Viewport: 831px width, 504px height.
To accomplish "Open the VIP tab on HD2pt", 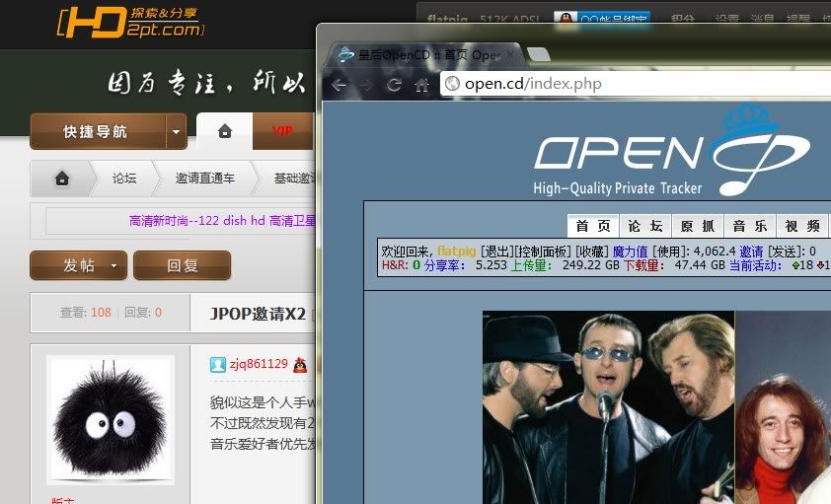I will 282,131.
